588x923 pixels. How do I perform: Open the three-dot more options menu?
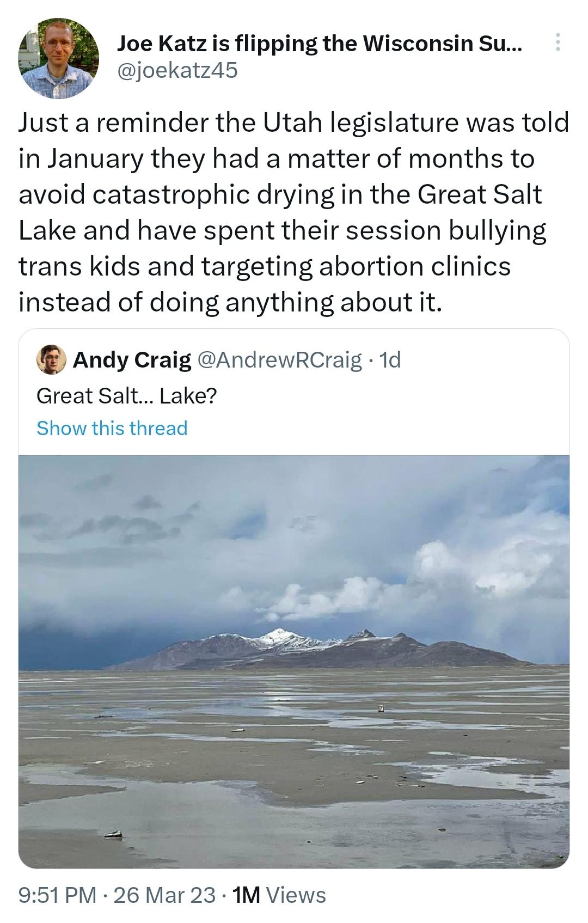(x=558, y=42)
